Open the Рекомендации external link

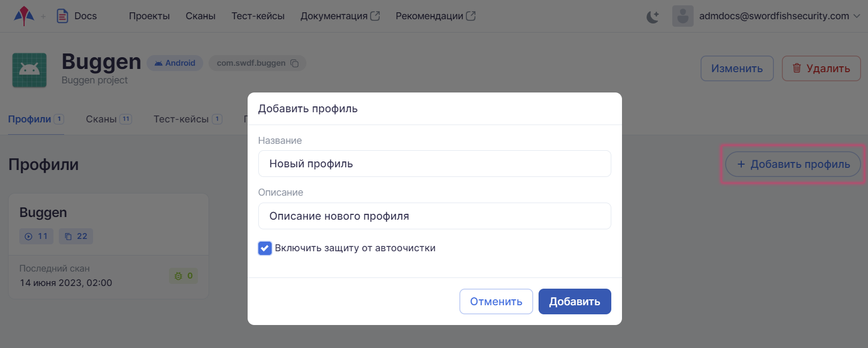click(435, 16)
